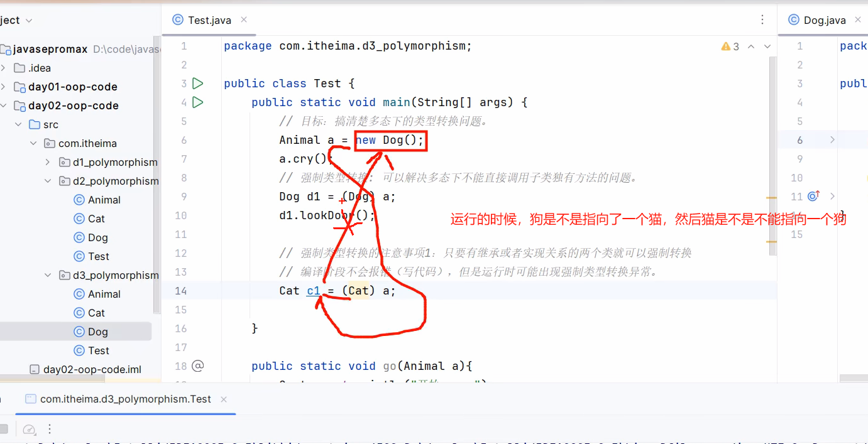This screenshot has height=444, width=868.
Task: Jump to the next highlighted problem arrow
Action: click(767, 46)
